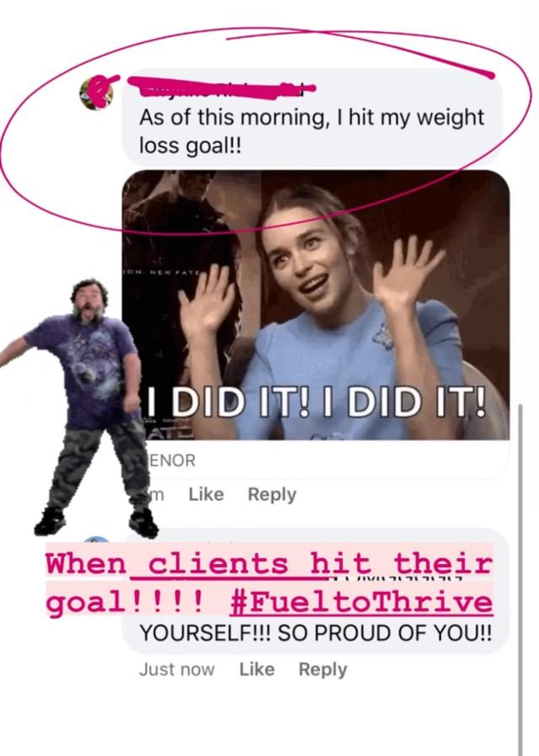Tap the 'I DID IT! I DID IT!' caption
The height and width of the screenshot is (756, 539).
point(316,402)
